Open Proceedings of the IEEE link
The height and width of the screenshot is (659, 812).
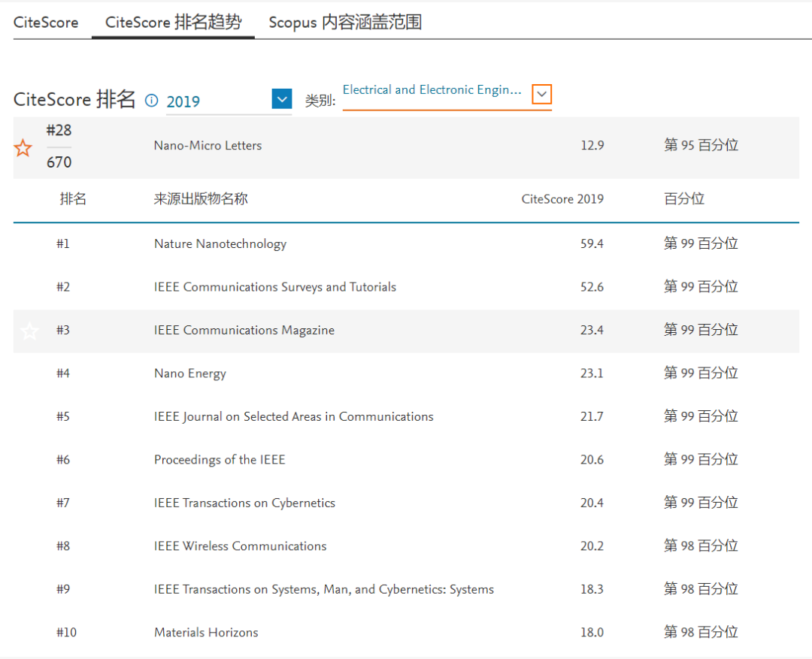click(x=220, y=460)
